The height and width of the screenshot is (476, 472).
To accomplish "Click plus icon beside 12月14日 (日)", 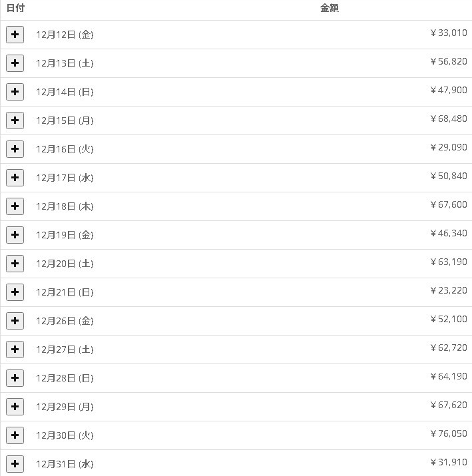I will click(x=15, y=92).
